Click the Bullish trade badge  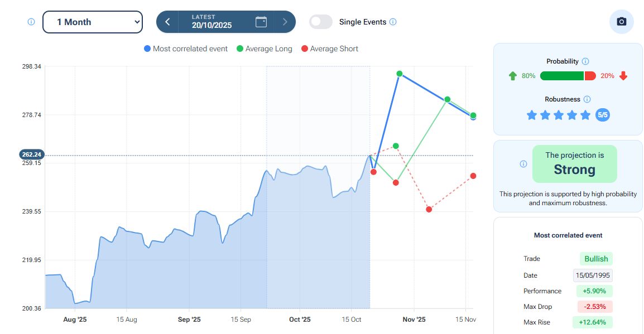click(596, 259)
